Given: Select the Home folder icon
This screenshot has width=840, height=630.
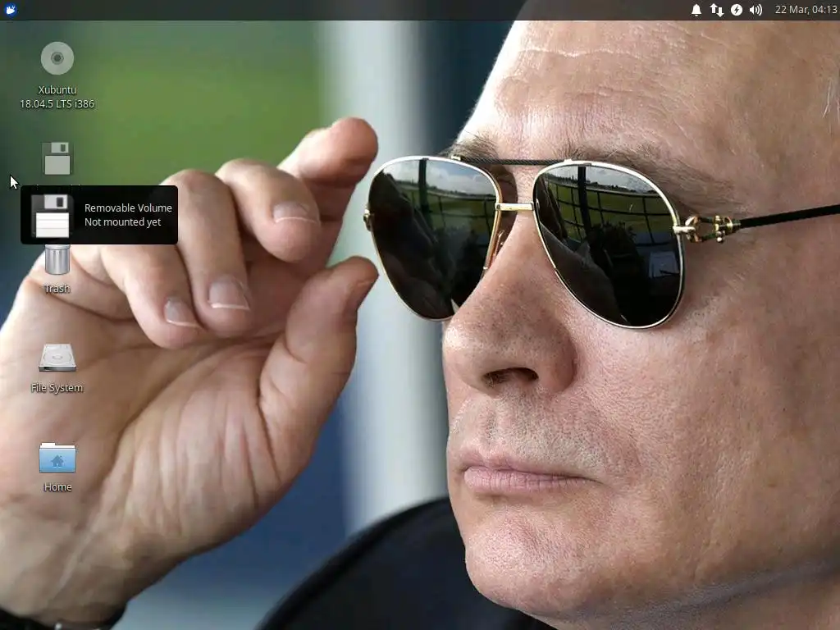Looking at the screenshot, I should click(57, 458).
